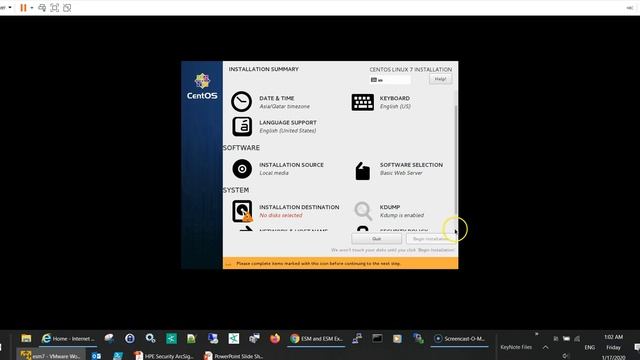Open Software Selection package icon
This screenshot has width=640, height=360.
click(362, 171)
